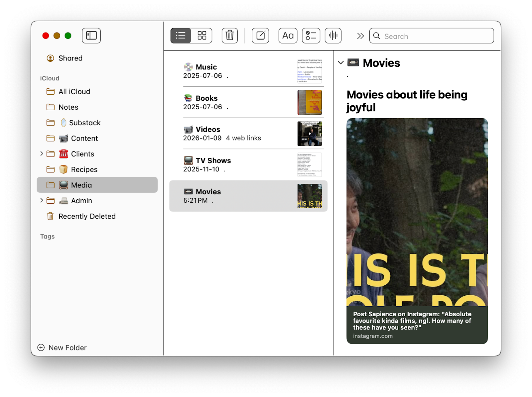Expand the Admin folder
Screen dimensions: 532x397
(x=42, y=201)
